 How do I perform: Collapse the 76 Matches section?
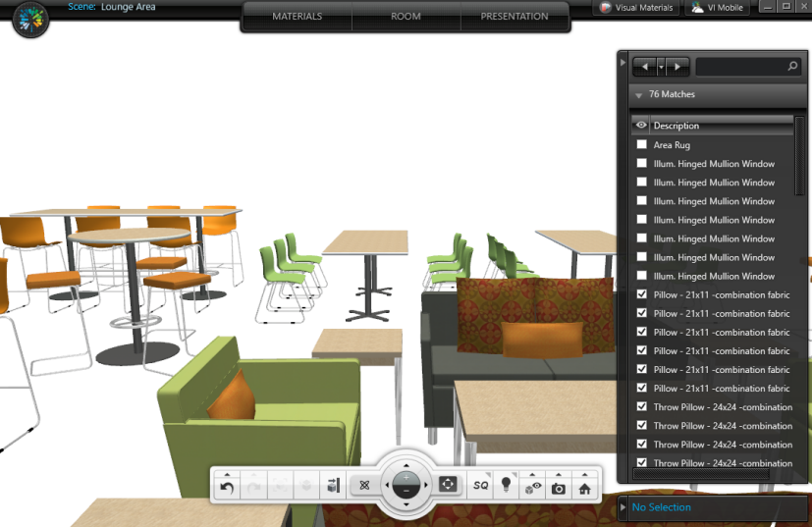coord(638,95)
